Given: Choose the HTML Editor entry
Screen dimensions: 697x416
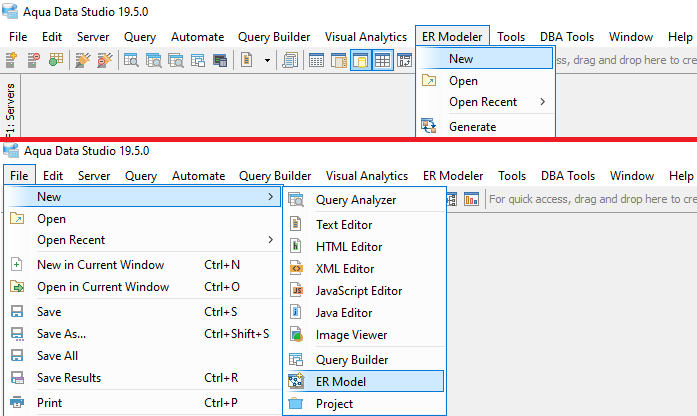Looking at the screenshot, I should [348, 247].
